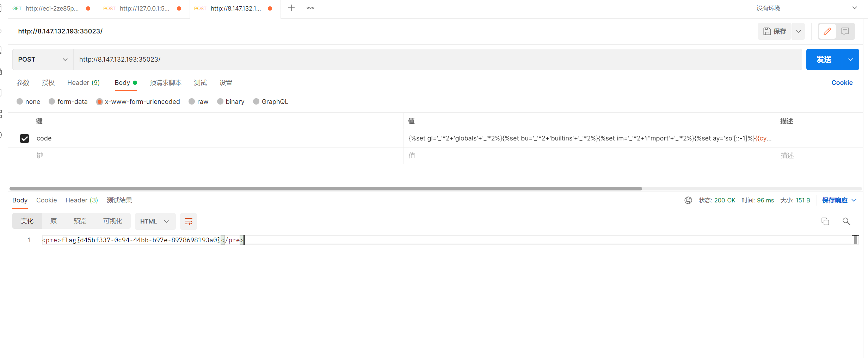Open the POST method dropdown
868x358 pixels.
(x=43, y=59)
